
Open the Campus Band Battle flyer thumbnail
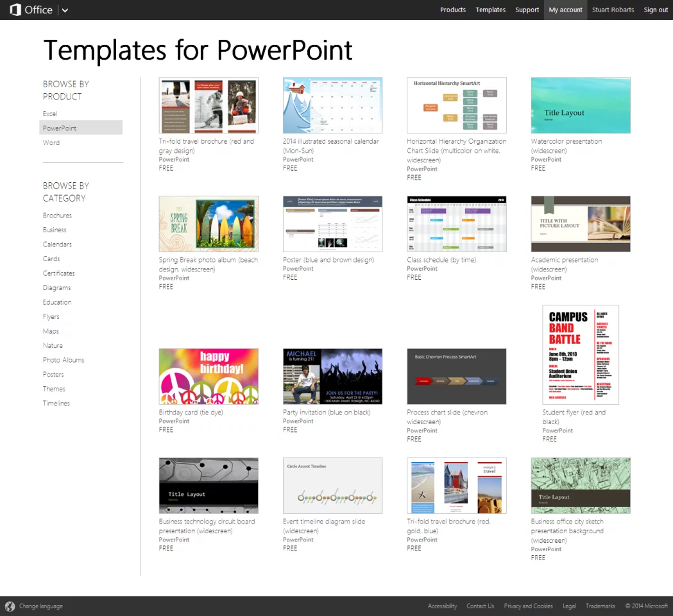(x=580, y=354)
